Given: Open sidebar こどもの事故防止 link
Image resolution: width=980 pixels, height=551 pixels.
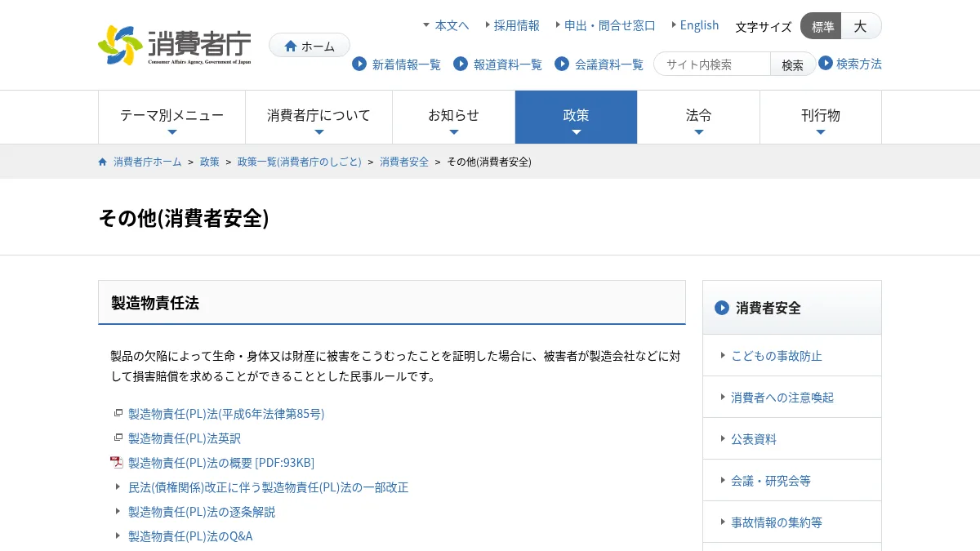Looking at the screenshot, I should (x=777, y=356).
